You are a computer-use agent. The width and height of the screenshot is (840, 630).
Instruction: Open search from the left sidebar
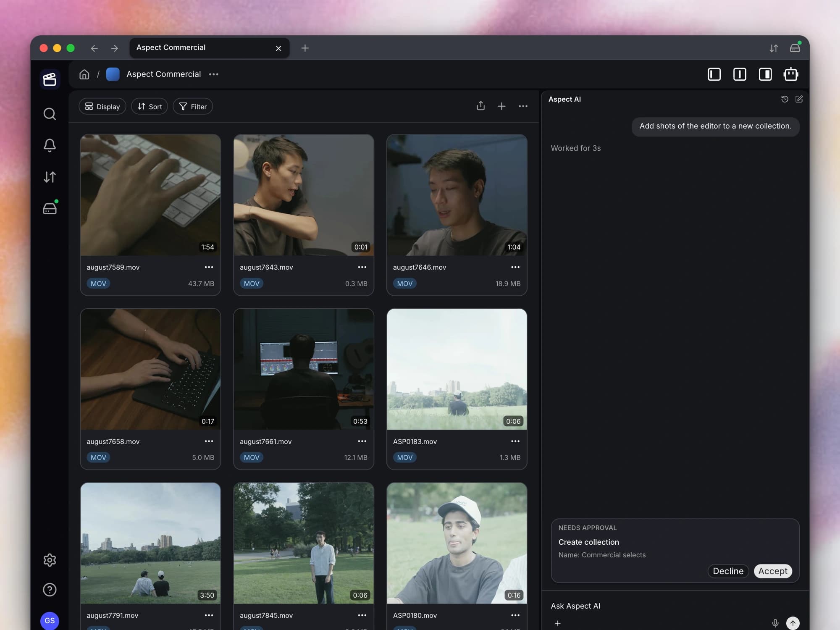50,114
